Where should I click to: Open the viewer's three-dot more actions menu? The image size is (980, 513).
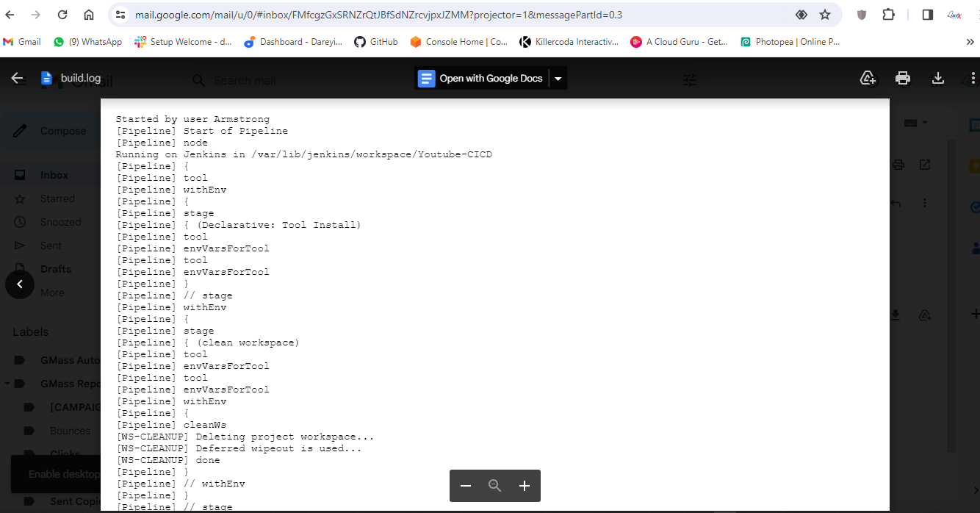pos(971,79)
